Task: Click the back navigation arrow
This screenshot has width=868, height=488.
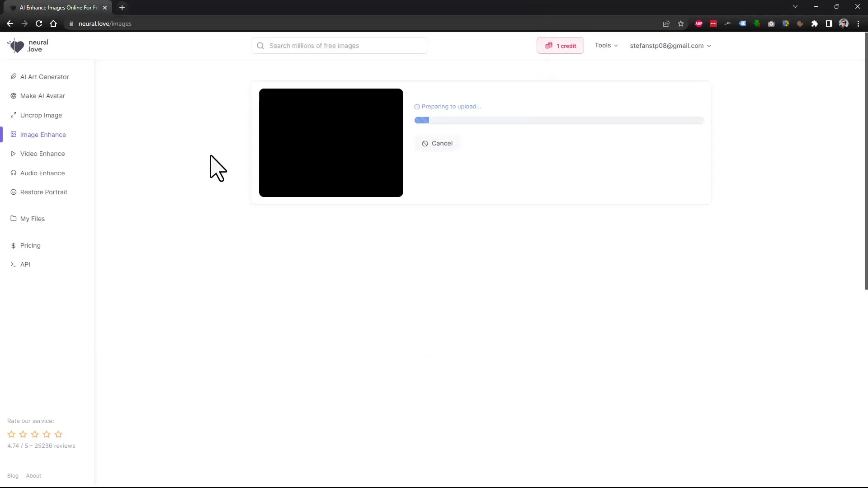Action: [10, 24]
